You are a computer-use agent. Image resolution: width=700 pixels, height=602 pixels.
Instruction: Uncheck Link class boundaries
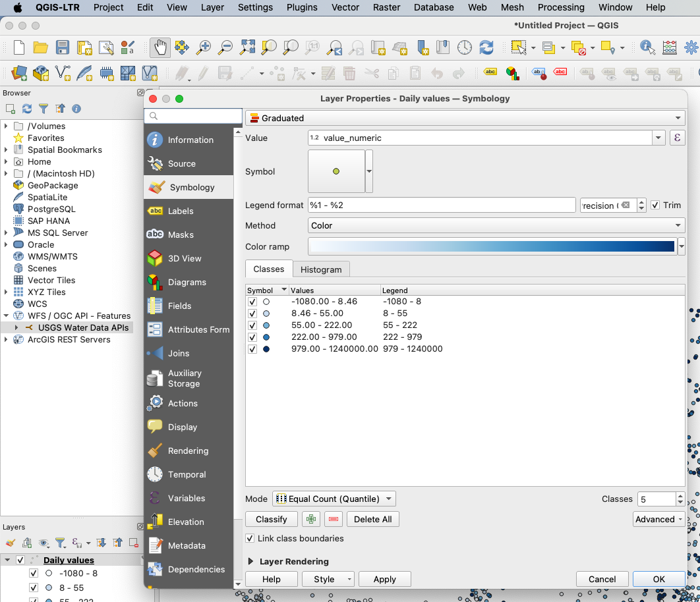click(x=250, y=538)
